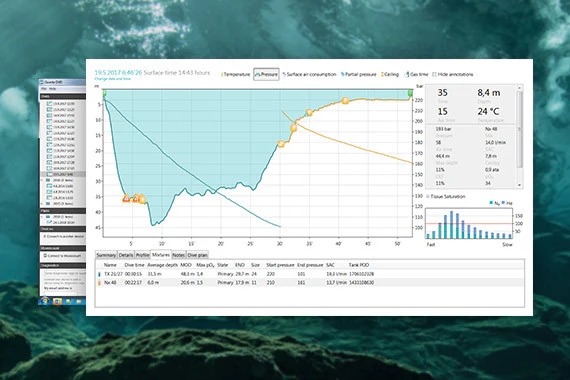Toggle the Temperature graph overlay
The height and width of the screenshot is (380, 570).
point(235,75)
